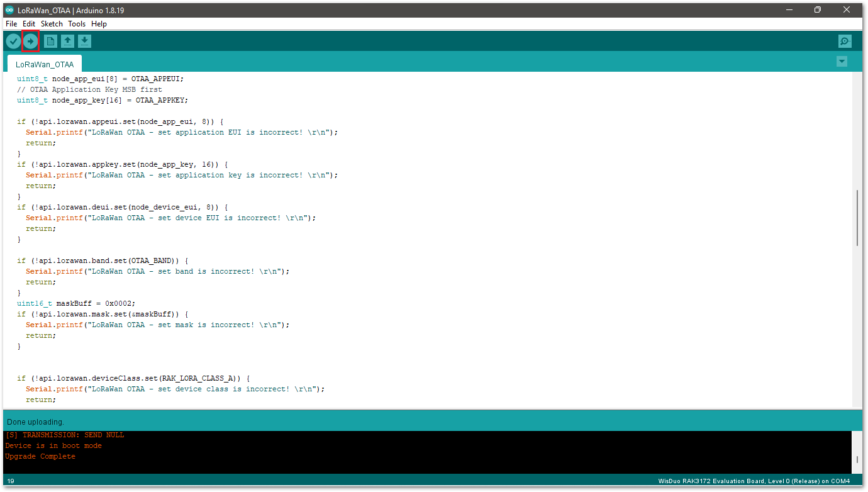Click the console output scrollbar
Image resolution: width=868 pixels, height=492 pixels.
point(857,460)
